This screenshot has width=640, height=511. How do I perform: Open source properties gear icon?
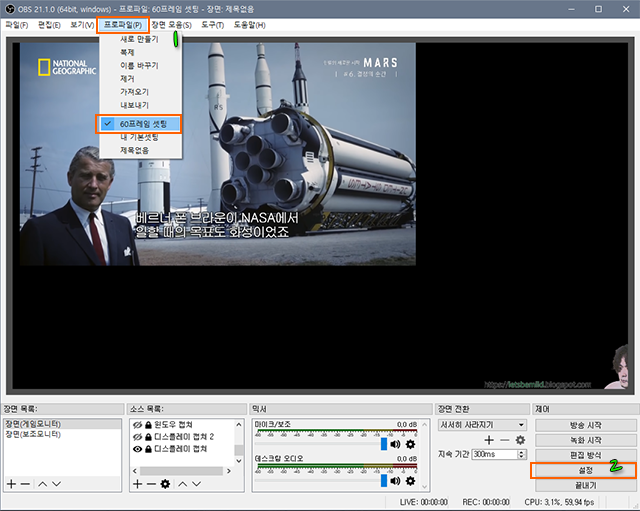[x=165, y=484]
